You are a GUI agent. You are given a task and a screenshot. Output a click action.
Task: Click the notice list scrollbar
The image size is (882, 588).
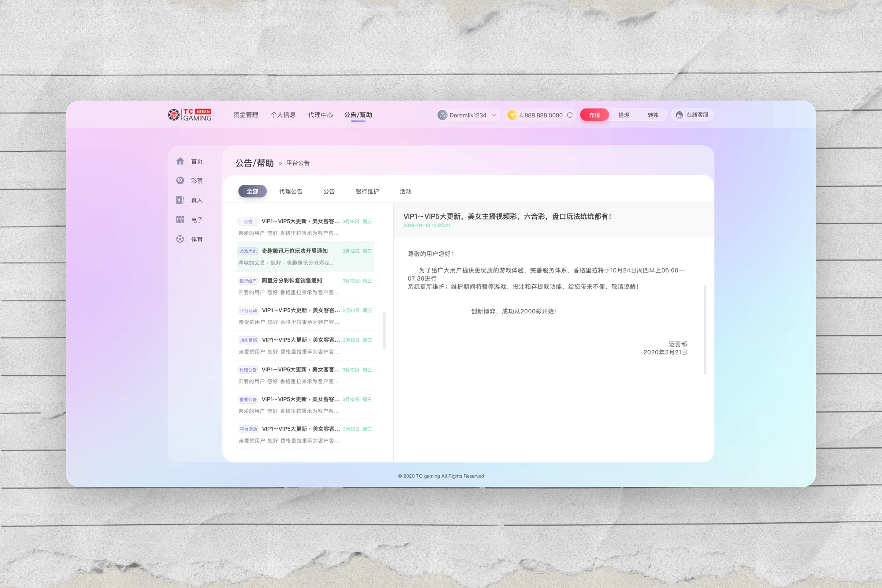coord(384,331)
